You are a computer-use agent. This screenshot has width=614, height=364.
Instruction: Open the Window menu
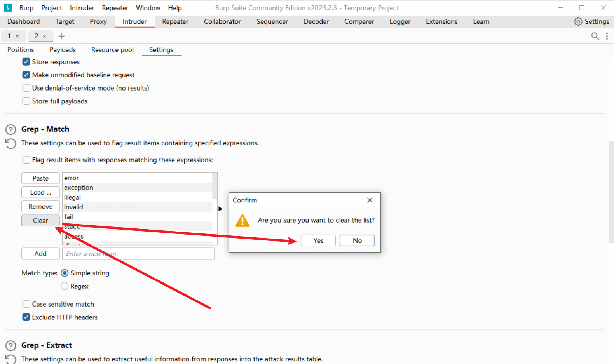(148, 8)
